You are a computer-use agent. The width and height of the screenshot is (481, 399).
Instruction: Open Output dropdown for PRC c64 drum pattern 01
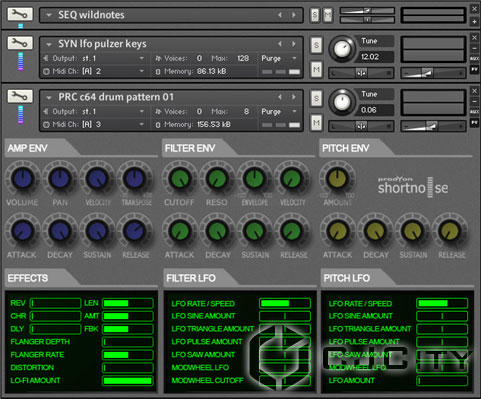[142, 111]
